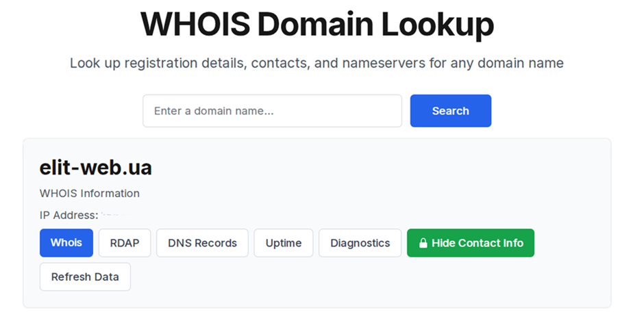Click the 'IP Address:' label
The height and width of the screenshot is (321, 644).
point(69,215)
